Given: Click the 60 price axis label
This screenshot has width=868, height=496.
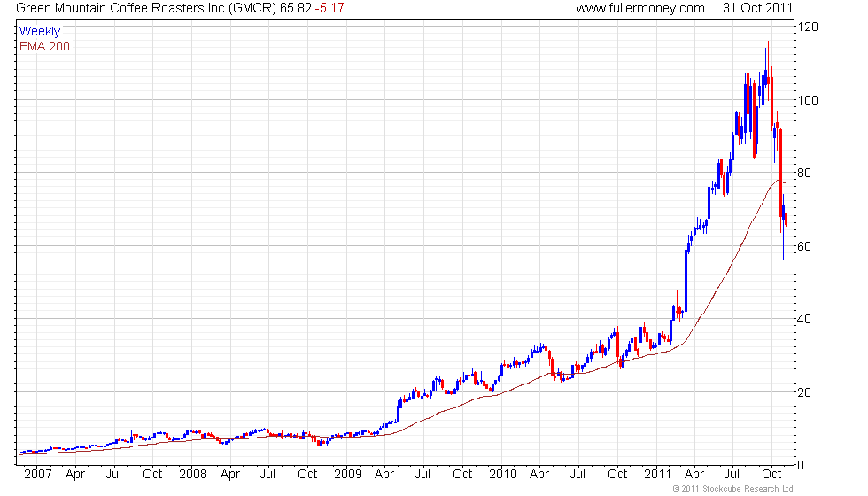Looking at the screenshot, I should click(804, 246).
